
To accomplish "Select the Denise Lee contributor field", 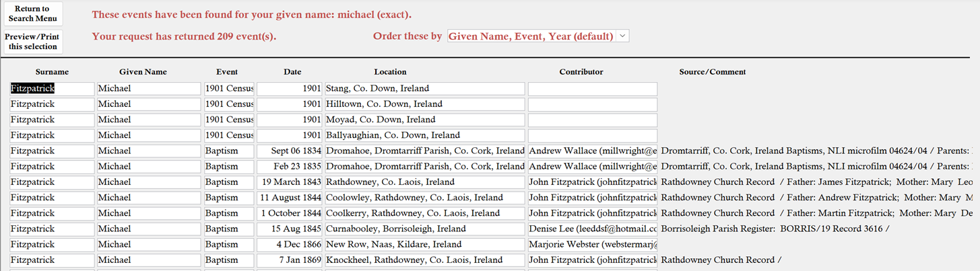I will click(592, 229).
